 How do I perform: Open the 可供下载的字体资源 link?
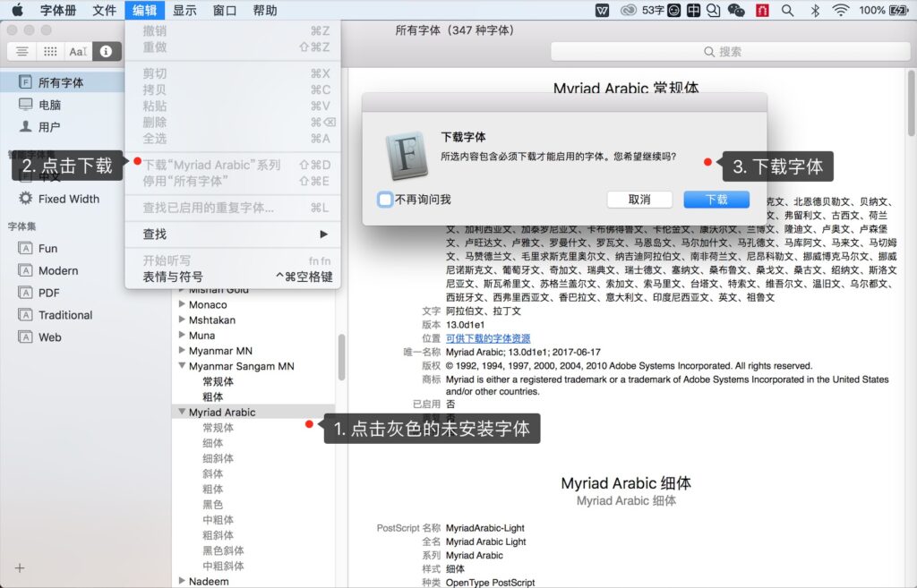click(488, 338)
